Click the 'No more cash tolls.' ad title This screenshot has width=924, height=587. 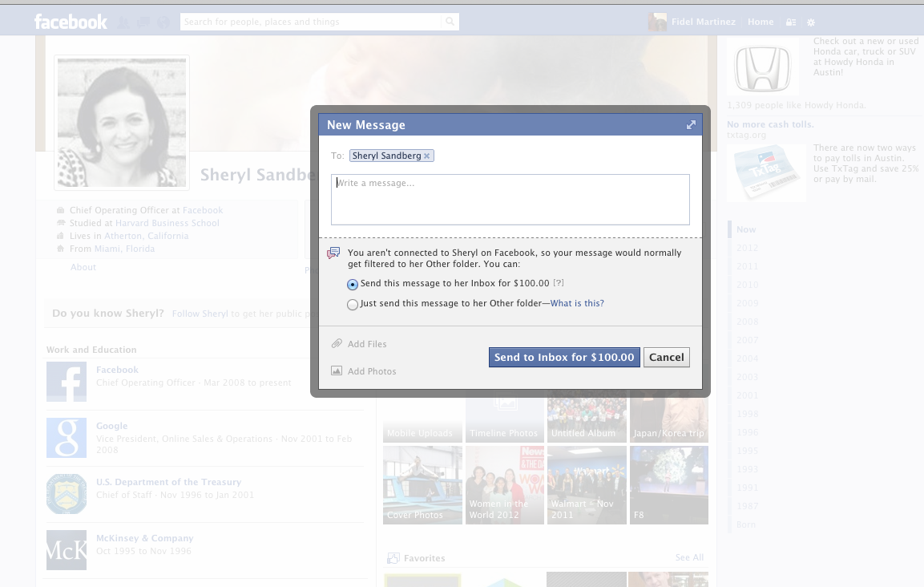[x=770, y=124]
